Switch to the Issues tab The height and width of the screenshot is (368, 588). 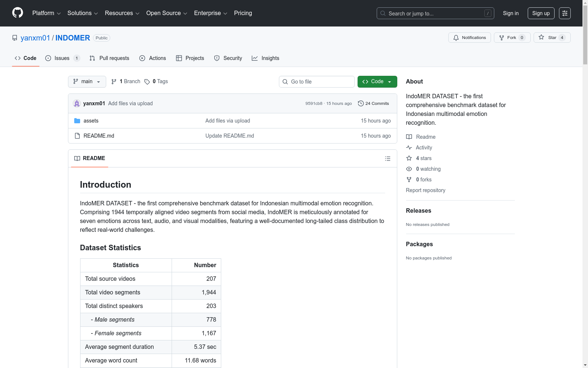pyautogui.click(x=62, y=58)
